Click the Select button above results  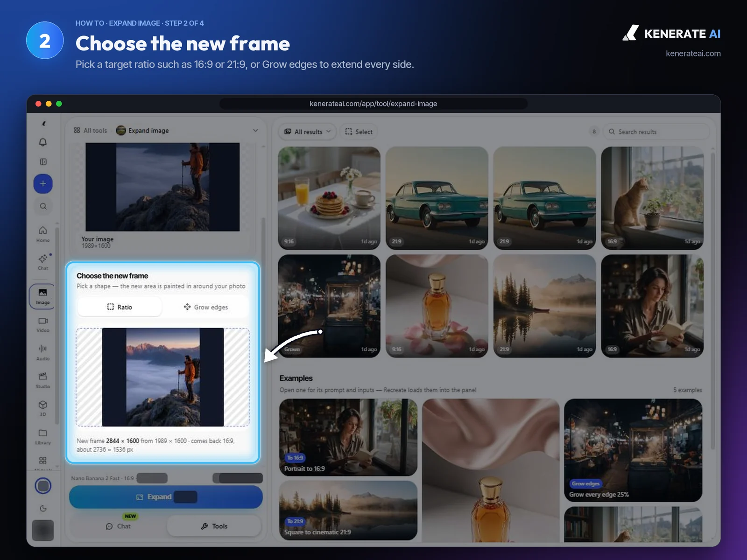click(x=359, y=132)
